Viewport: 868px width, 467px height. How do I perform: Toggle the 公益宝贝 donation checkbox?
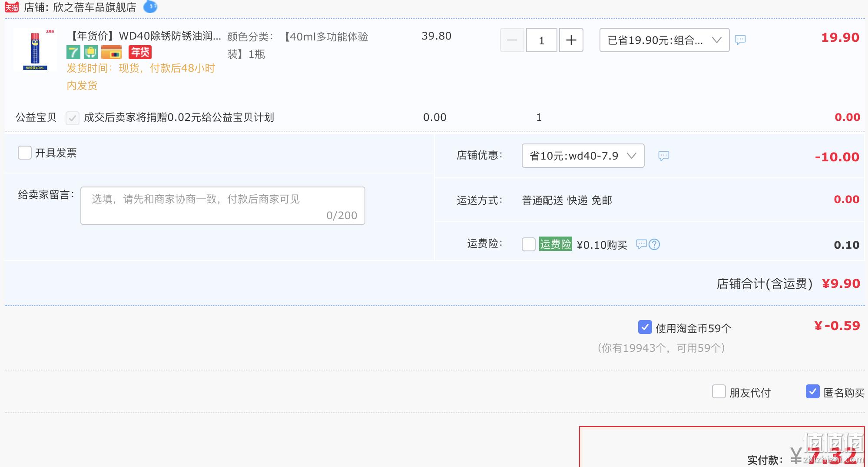[x=72, y=118]
